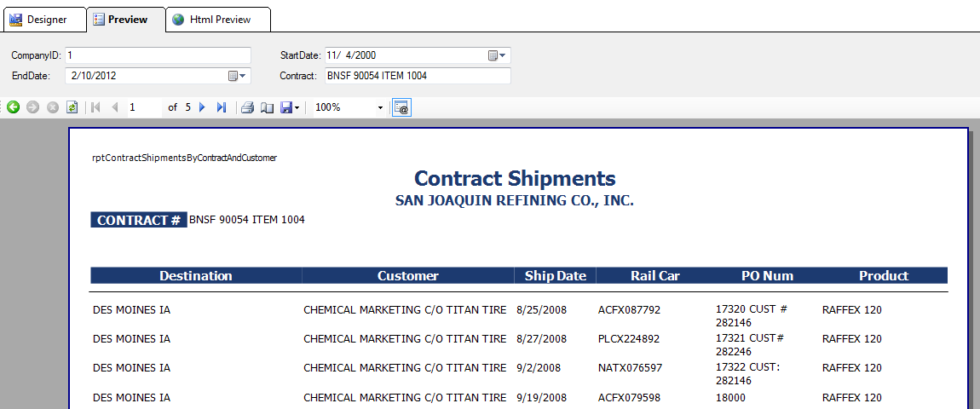Click the Export save icon

point(287,107)
